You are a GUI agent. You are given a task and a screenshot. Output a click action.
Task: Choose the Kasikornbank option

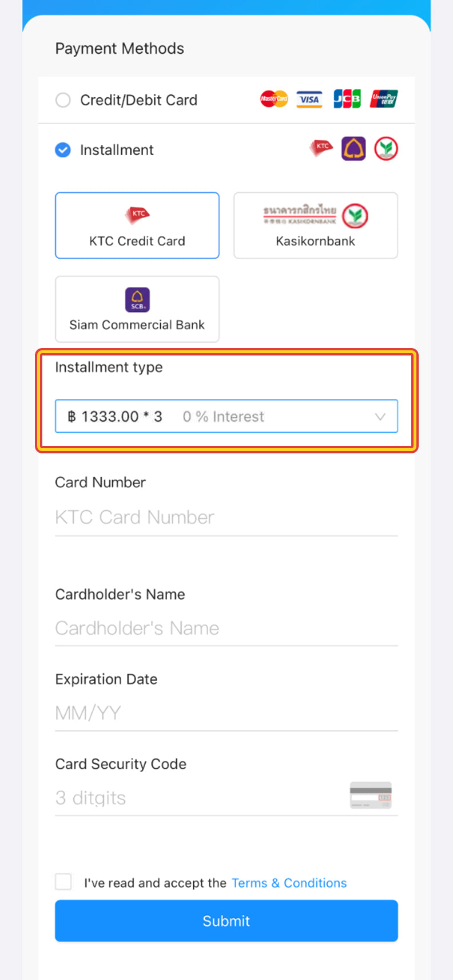pyautogui.click(x=315, y=226)
